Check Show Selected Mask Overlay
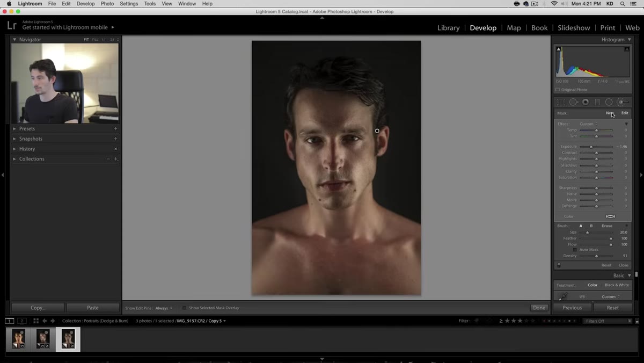This screenshot has height=363, width=644. pos(184,308)
